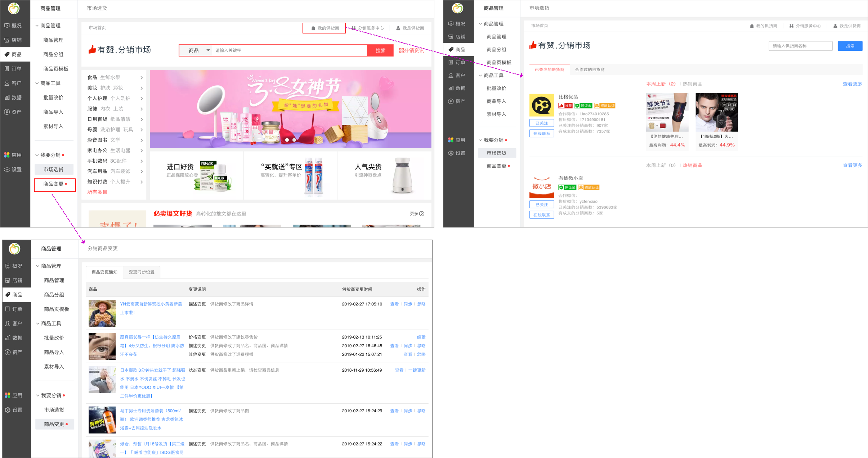This screenshot has height=458, width=868.
Task: Click 查看更多 beside 比格优品 products
Action: pos(852,84)
